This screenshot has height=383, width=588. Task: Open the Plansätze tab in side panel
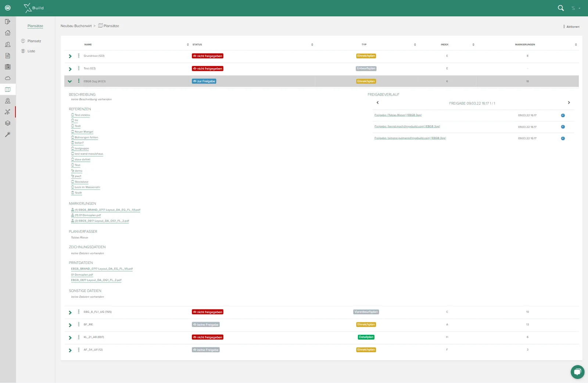click(x=35, y=26)
